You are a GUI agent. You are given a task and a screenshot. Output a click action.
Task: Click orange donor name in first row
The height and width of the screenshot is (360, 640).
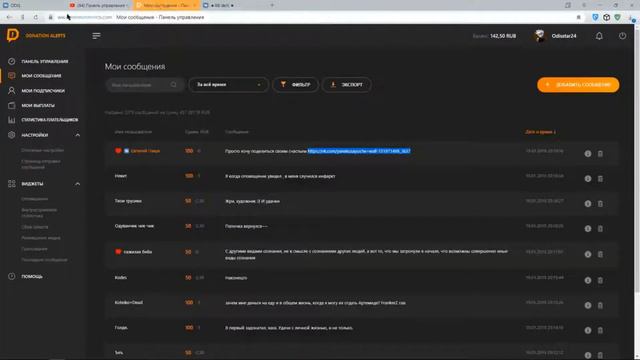(145, 151)
